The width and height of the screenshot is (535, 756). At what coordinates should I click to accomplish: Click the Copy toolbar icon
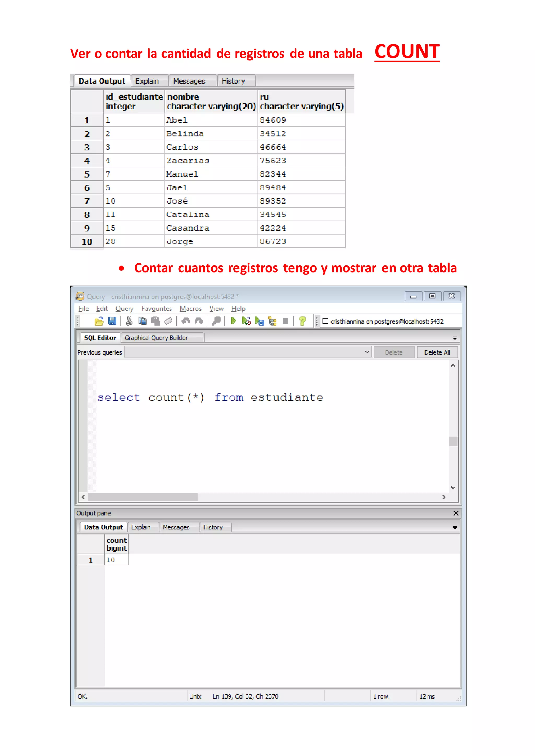[142, 321]
